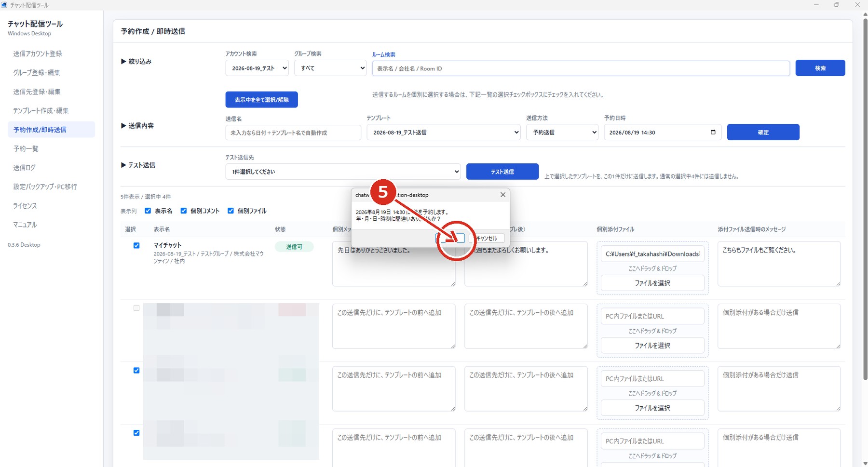
Task: Uncheck the マイチャット row selection checkbox
Action: click(x=136, y=245)
